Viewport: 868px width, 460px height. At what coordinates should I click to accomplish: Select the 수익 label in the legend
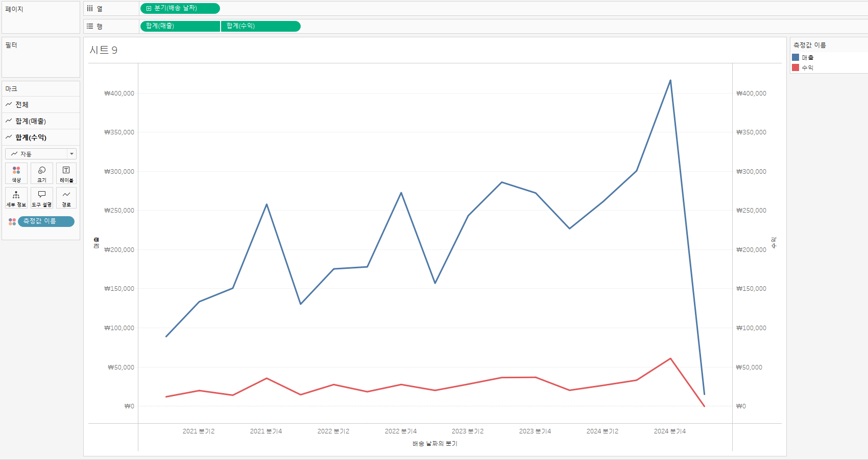808,67
